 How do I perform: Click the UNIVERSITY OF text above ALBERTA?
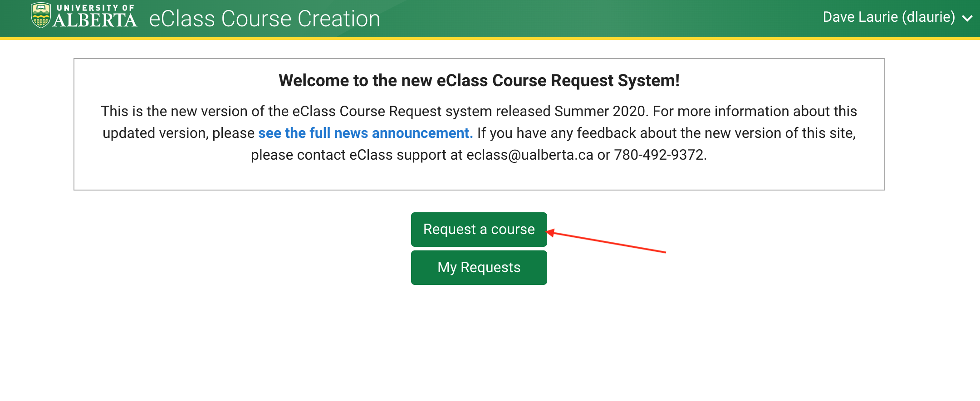95,8
